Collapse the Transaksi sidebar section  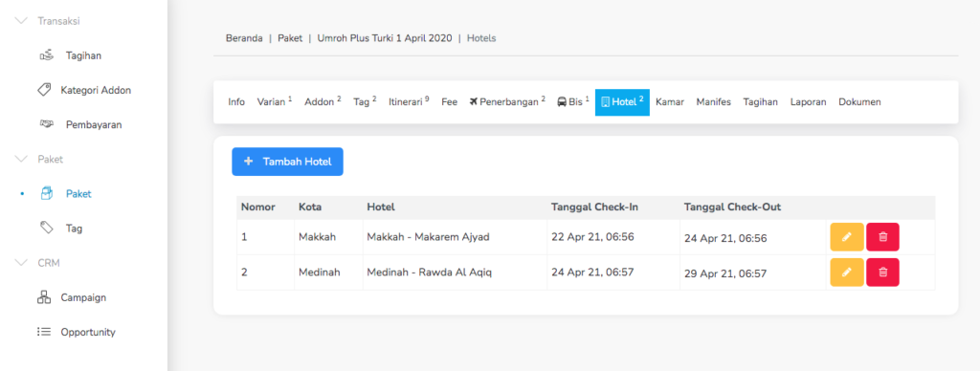point(22,21)
